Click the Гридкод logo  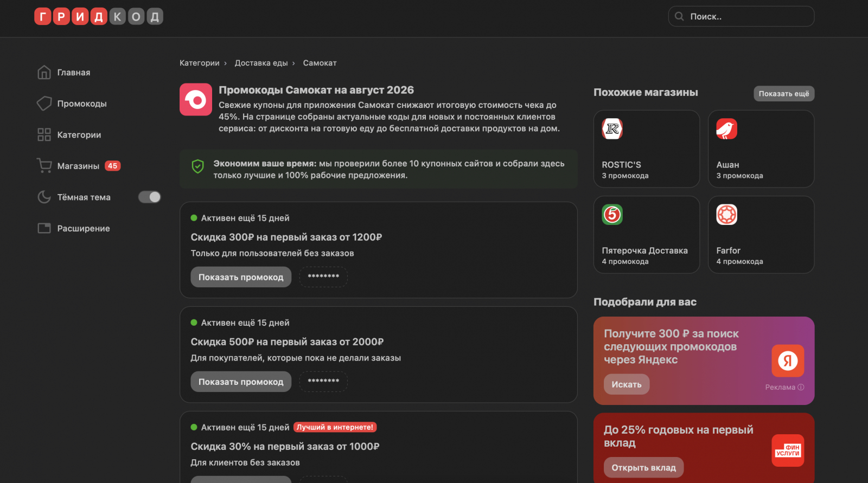click(99, 17)
